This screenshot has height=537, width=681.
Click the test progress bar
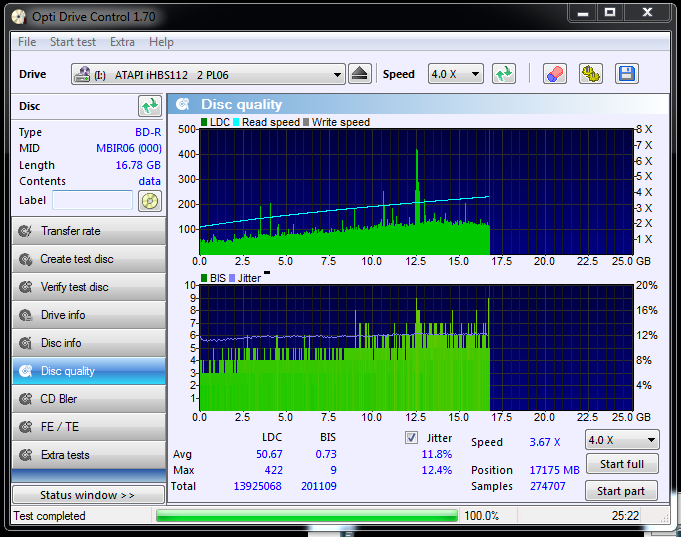point(307,516)
